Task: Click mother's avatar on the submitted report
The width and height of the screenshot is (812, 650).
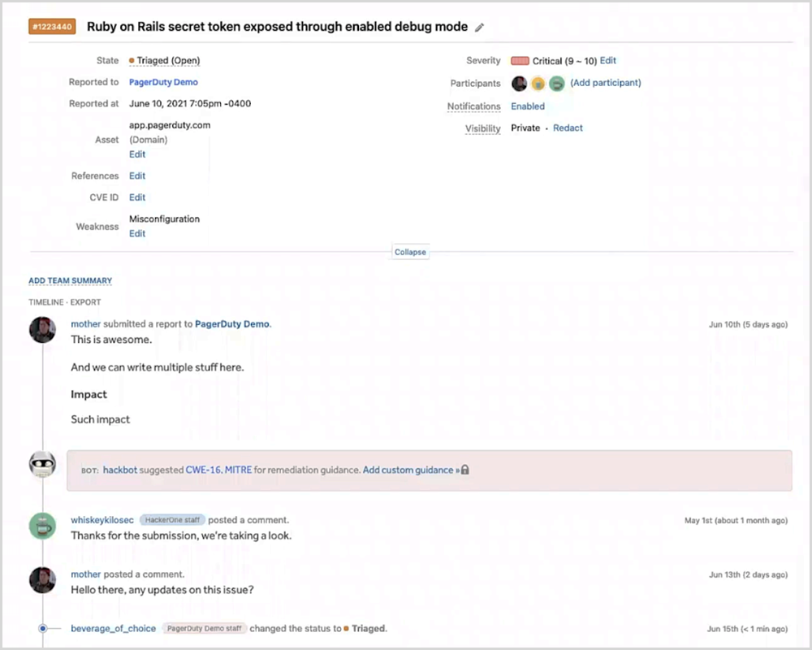Action: click(x=42, y=329)
